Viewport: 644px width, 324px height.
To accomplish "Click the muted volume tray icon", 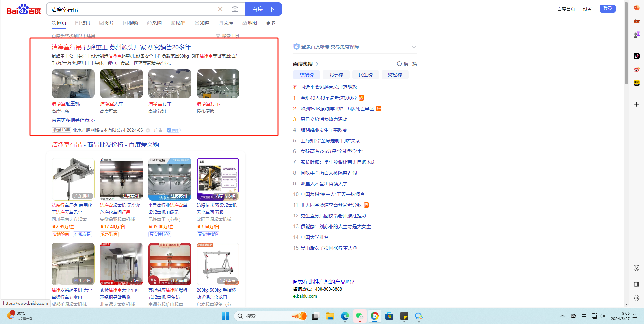I will (603, 316).
